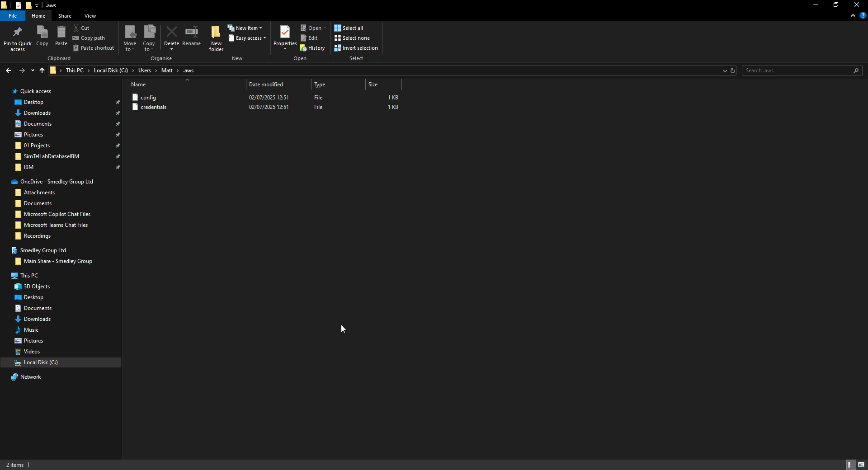Open file Properties
The height and width of the screenshot is (470, 868).
285,38
